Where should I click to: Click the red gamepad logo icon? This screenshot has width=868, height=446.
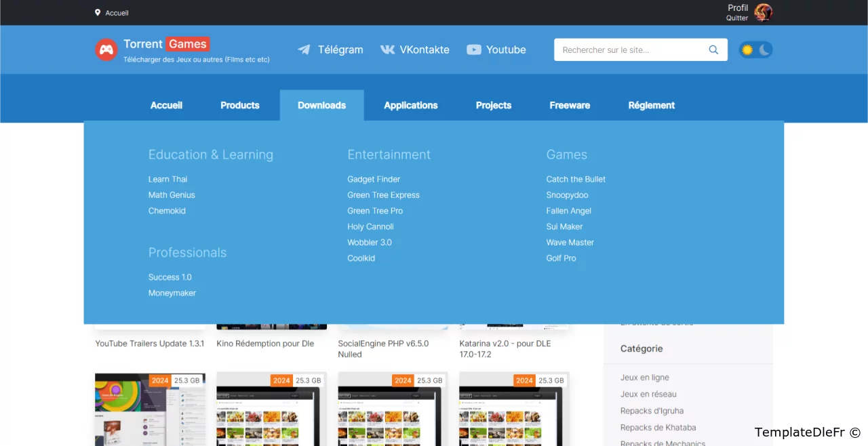click(106, 49)
